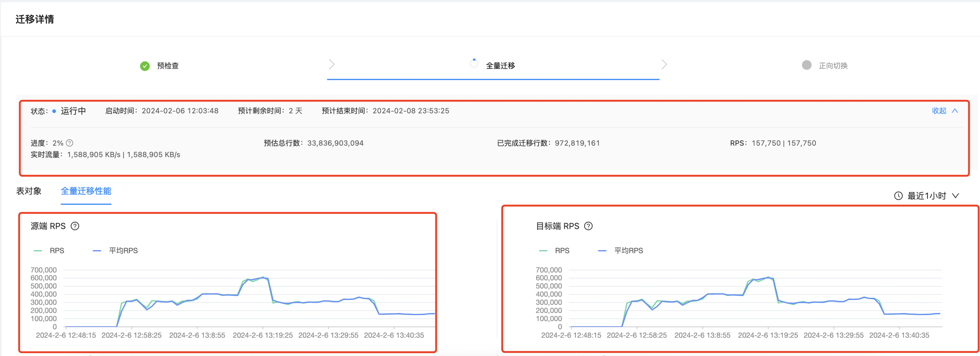
Task: Click the chevron between 预检查 and 全量迁移
Action: [331, 64]
